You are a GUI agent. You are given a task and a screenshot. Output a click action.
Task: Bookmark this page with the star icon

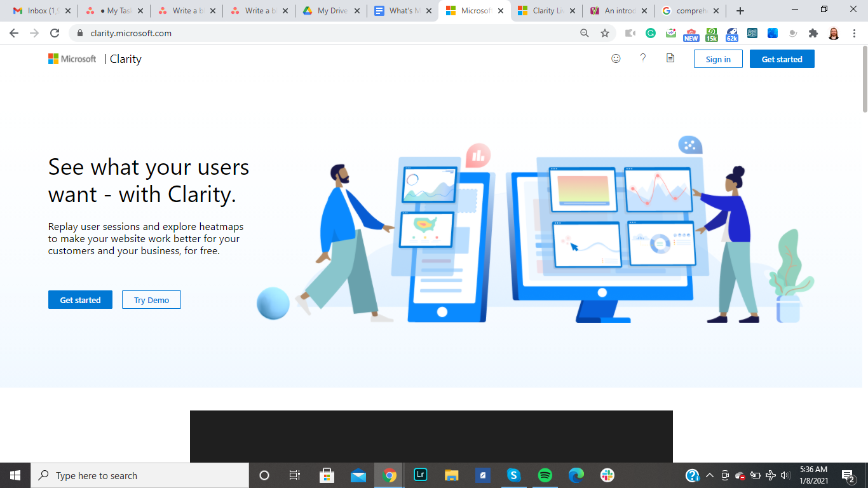605,33
